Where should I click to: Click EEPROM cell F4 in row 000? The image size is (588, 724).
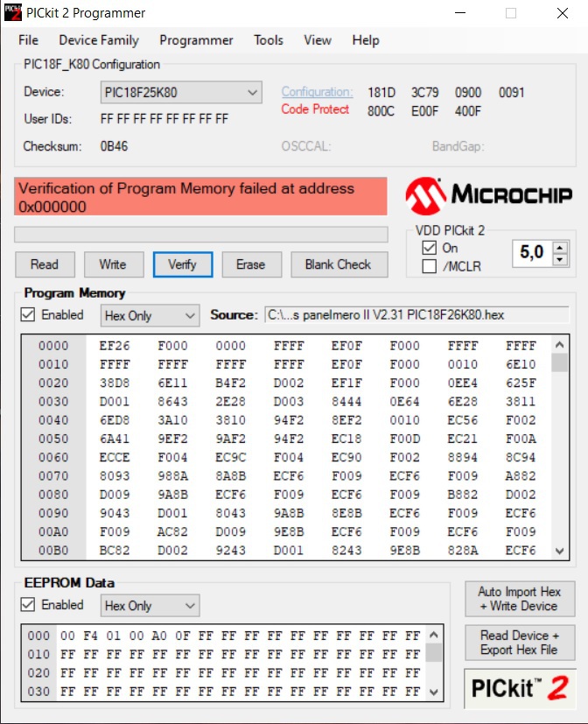point(90,636)
